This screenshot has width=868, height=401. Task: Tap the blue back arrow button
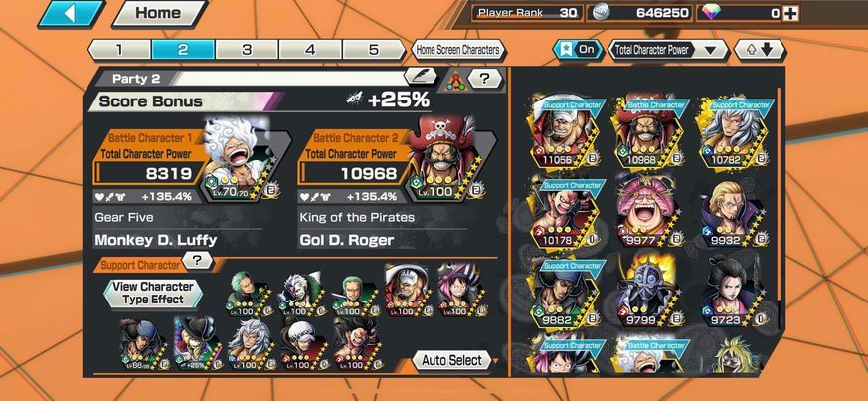tap(71, 13)
